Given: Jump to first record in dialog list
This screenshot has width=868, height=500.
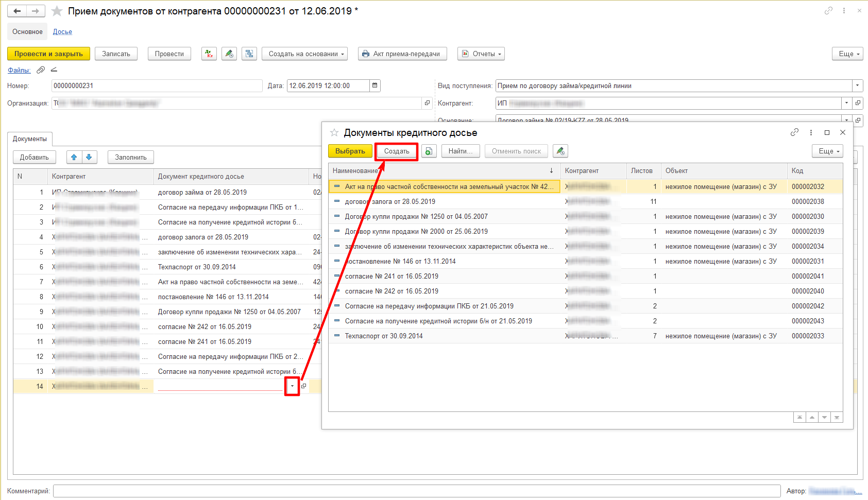Looking at the screenshot, I should click(799, 417).
